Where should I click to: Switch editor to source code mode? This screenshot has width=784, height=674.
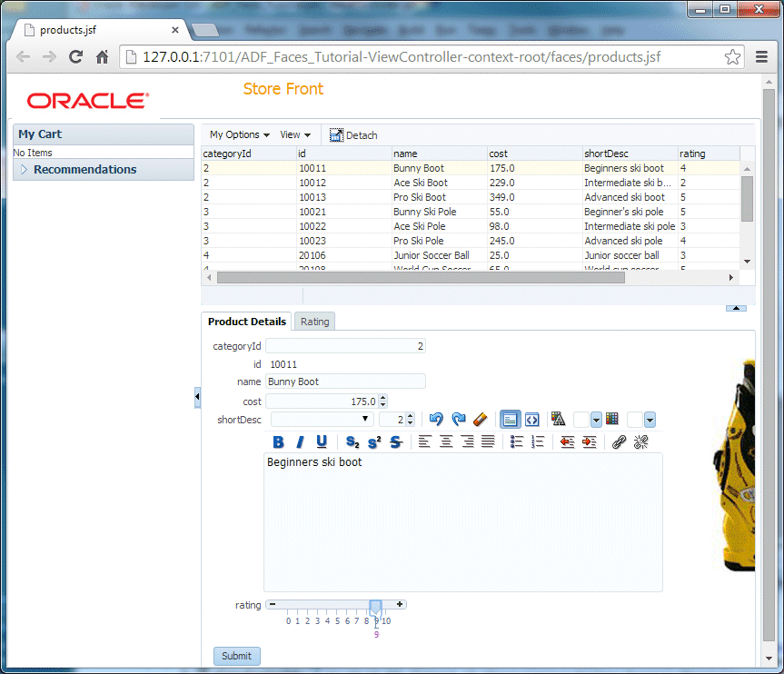coord(532,419)
